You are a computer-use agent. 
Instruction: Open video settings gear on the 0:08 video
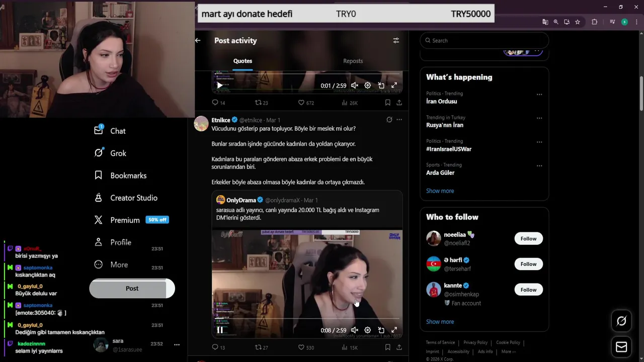point(368,330)
